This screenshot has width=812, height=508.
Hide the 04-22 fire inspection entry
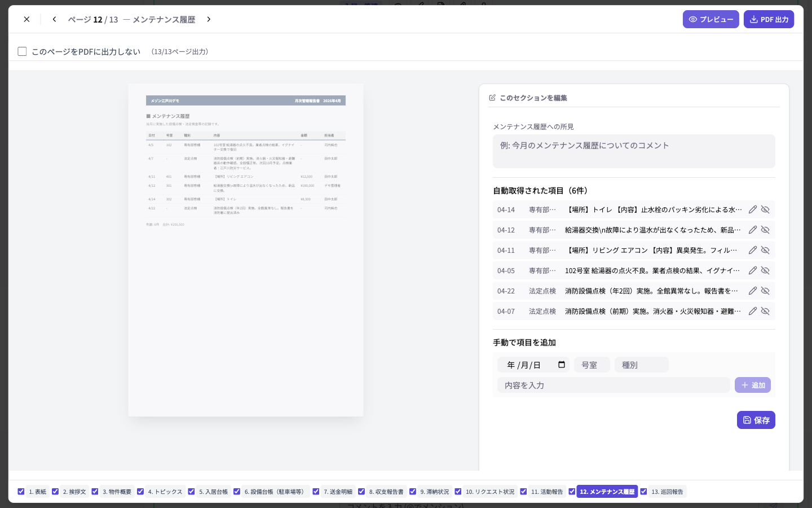[x=765, y=291]
